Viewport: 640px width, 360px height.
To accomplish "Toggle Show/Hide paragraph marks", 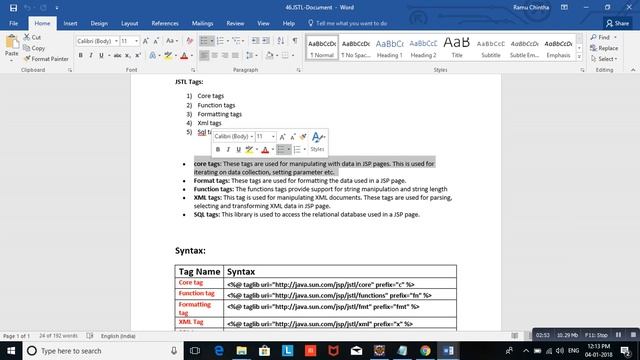I will [295, 41].
